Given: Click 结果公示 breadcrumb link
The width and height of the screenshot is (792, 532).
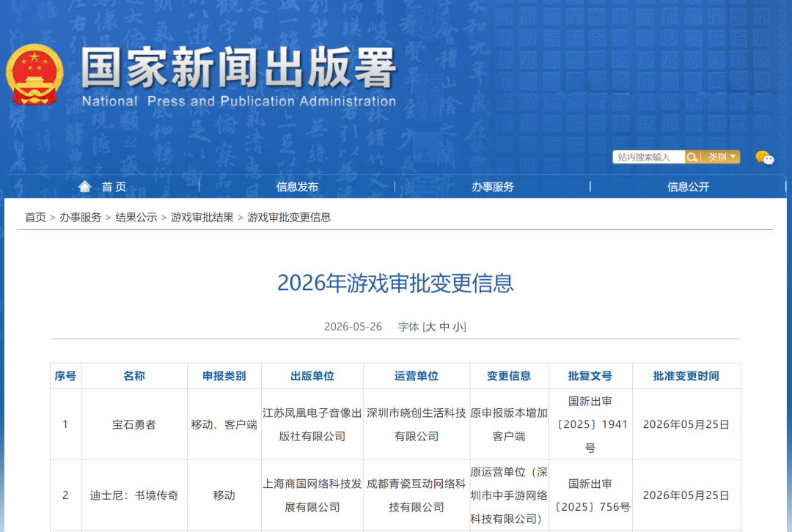Looking at the screenshot, I should pyautogui.click(x=136, y=218).
